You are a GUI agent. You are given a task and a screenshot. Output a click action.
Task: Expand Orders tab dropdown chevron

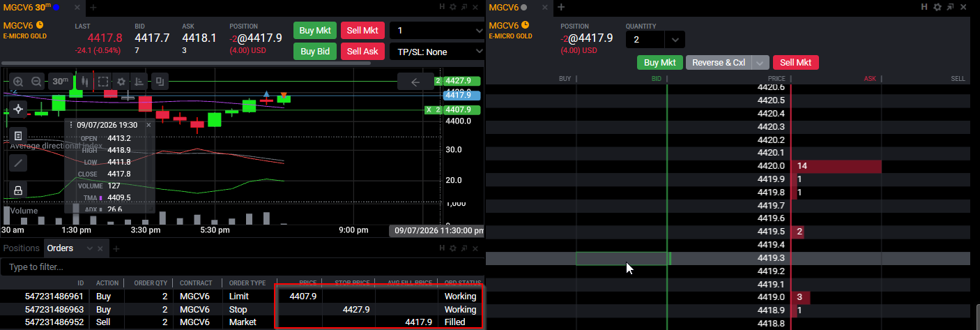[x=89, y=248]
